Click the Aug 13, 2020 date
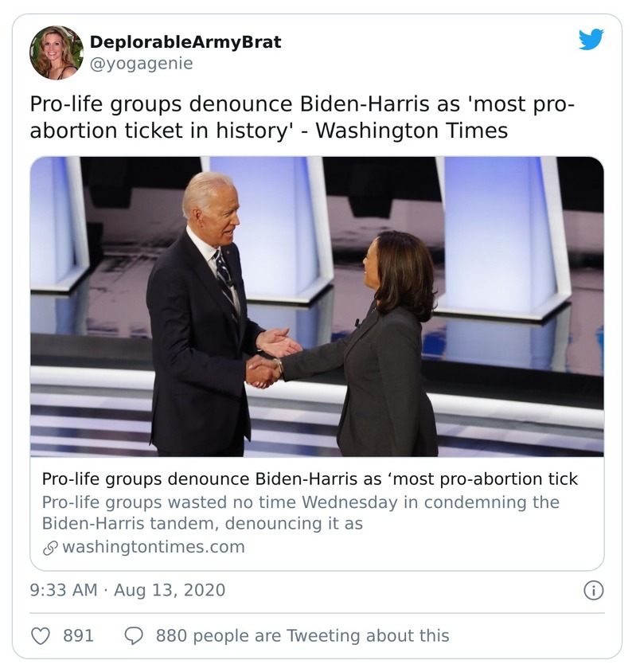636x672 pixels. coord(170,590)
